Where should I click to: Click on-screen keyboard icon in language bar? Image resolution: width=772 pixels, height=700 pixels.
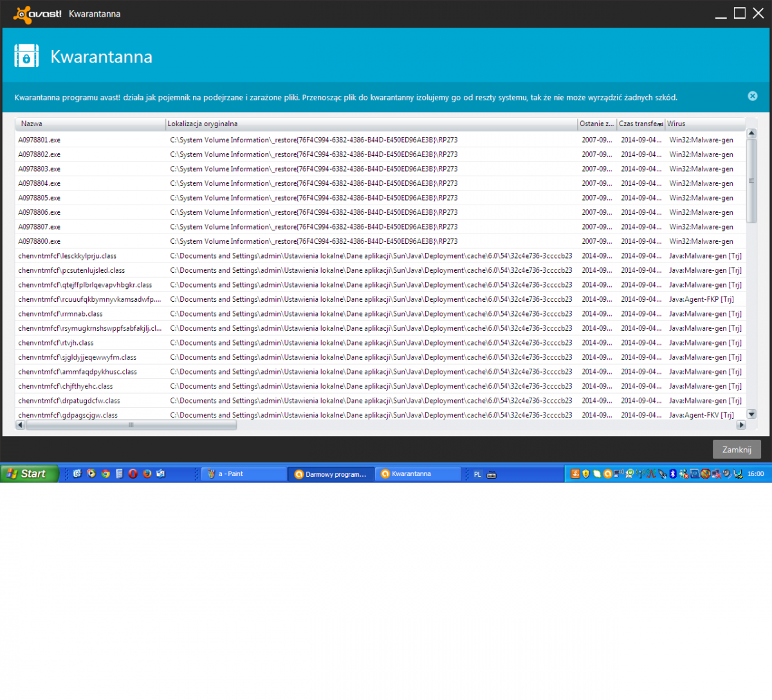[492, 474]
